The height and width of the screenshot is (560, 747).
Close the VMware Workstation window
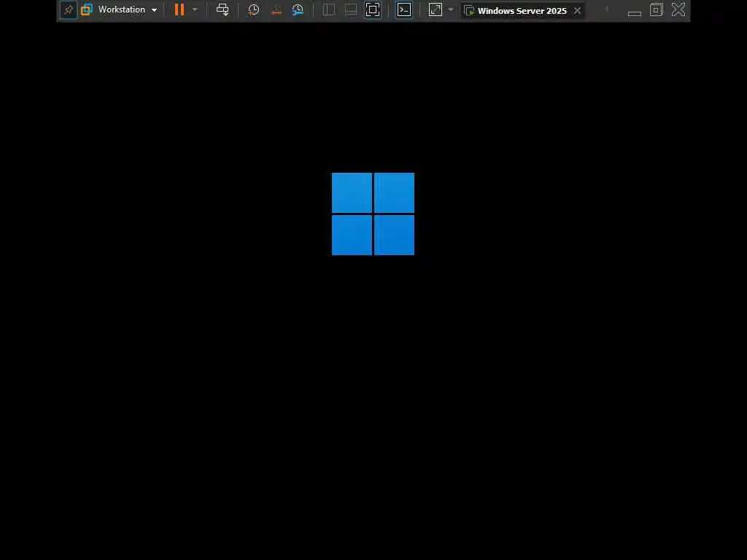(x=678, y=9)
